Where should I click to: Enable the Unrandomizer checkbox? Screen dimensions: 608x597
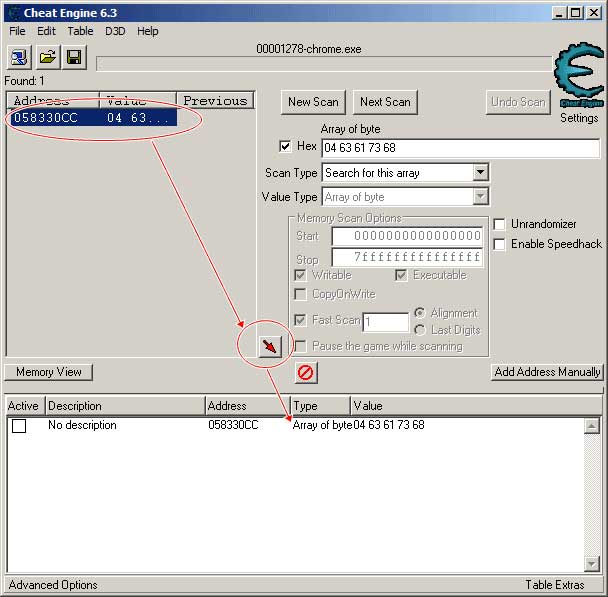tap(499, 224)
